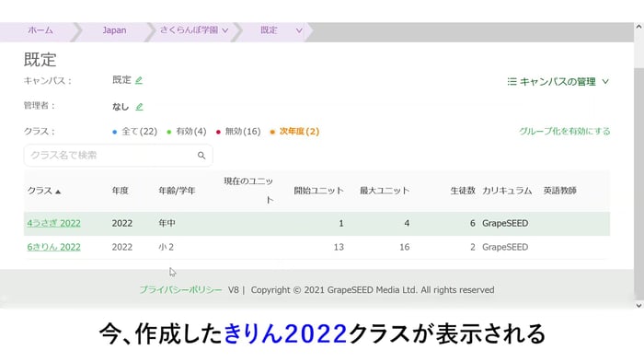644x362 pixels.
Task: Click the scrollbar up arrow
Action: coord(638,27)
